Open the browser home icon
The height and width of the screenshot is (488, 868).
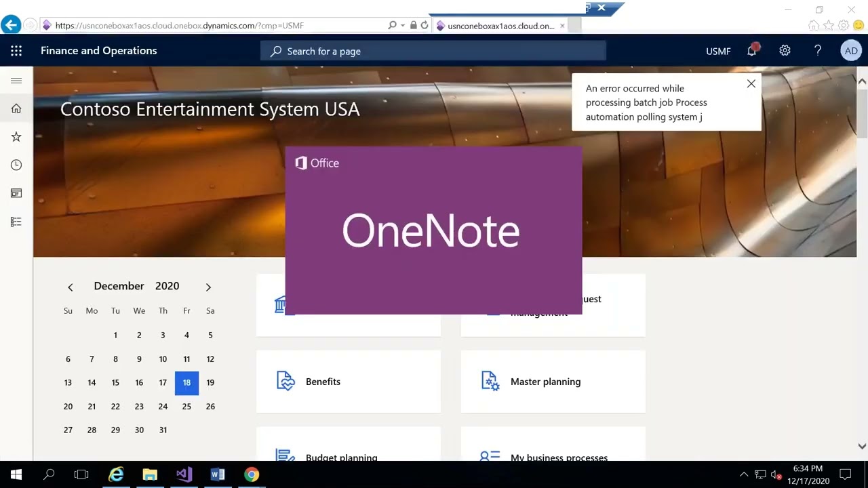pos(814,25)
